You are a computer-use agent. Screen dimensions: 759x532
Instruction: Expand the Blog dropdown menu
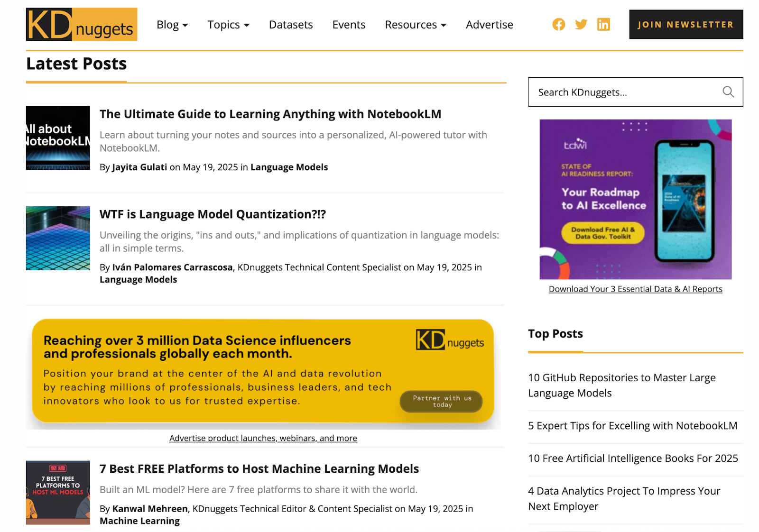172,25
